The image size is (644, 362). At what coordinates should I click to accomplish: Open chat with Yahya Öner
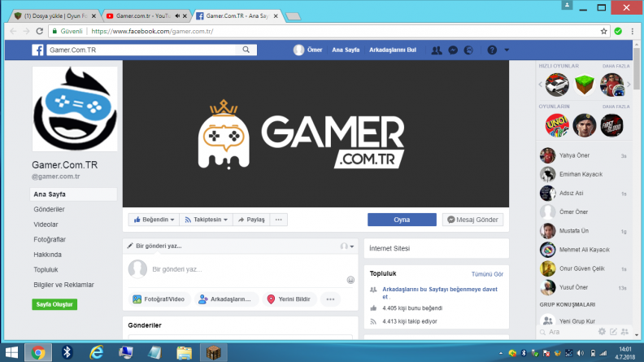pos(583,155)
